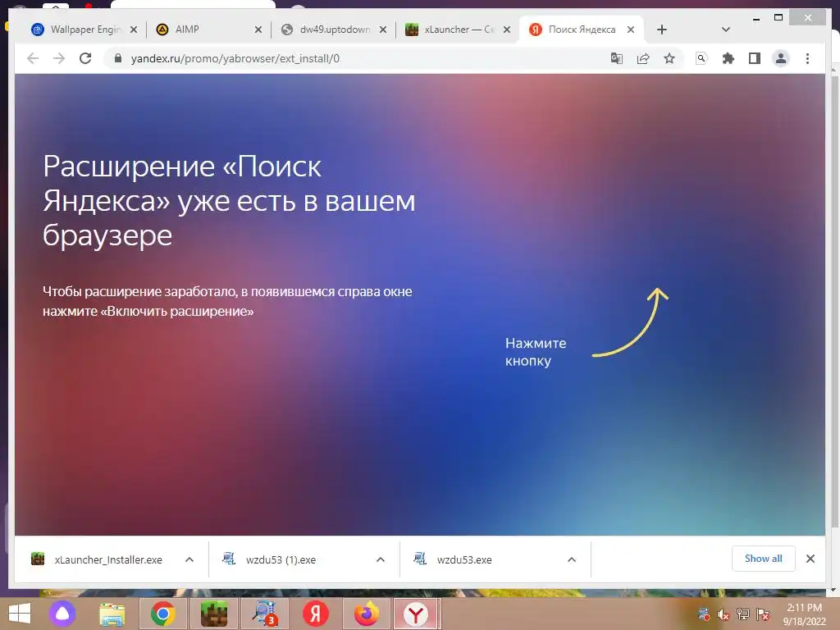This screenshot has width=840, height=630.
Task: Close the dw49.uptodown tab
Action: (x=383, y=30)
